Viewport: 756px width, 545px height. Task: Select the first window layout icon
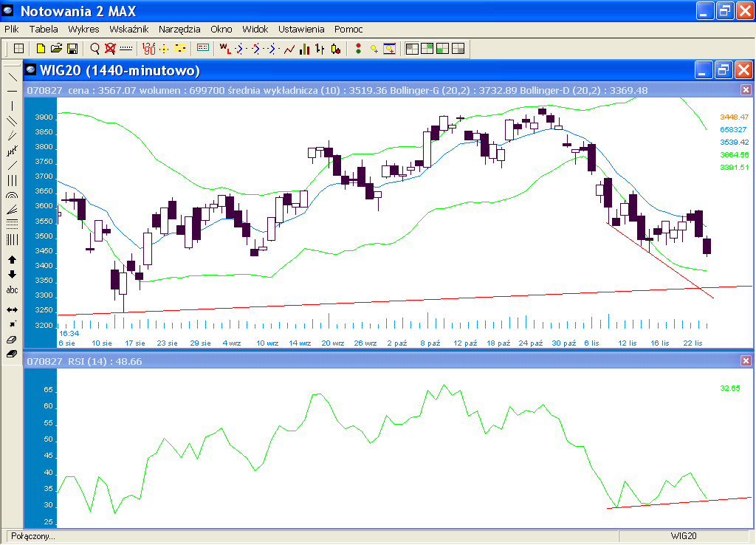[x=412, y=49]
